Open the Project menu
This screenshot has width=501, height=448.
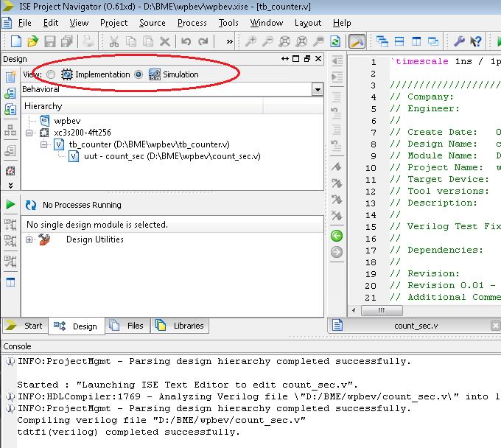pos(113,23)
